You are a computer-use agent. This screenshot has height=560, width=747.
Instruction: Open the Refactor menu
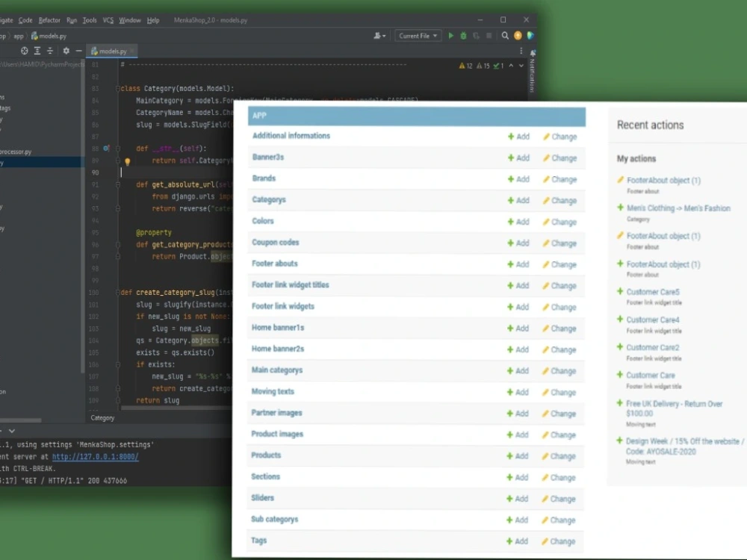tap(49, 20)
